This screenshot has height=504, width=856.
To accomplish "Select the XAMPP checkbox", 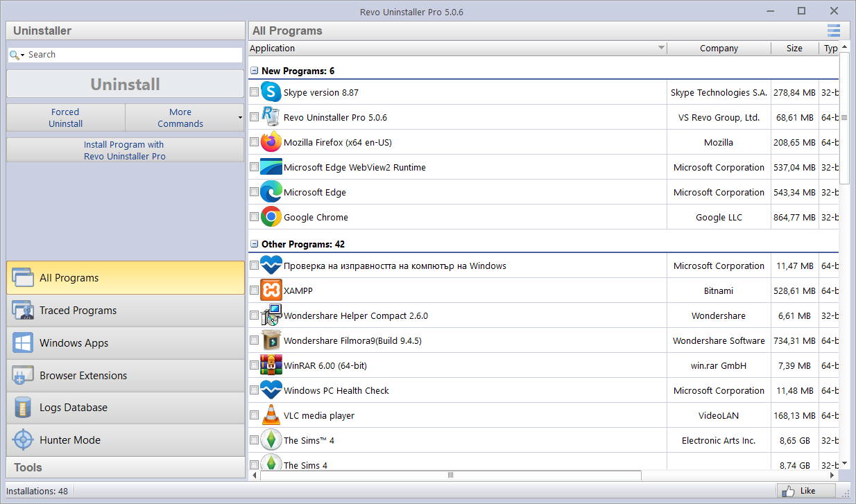I will (254, 290).
